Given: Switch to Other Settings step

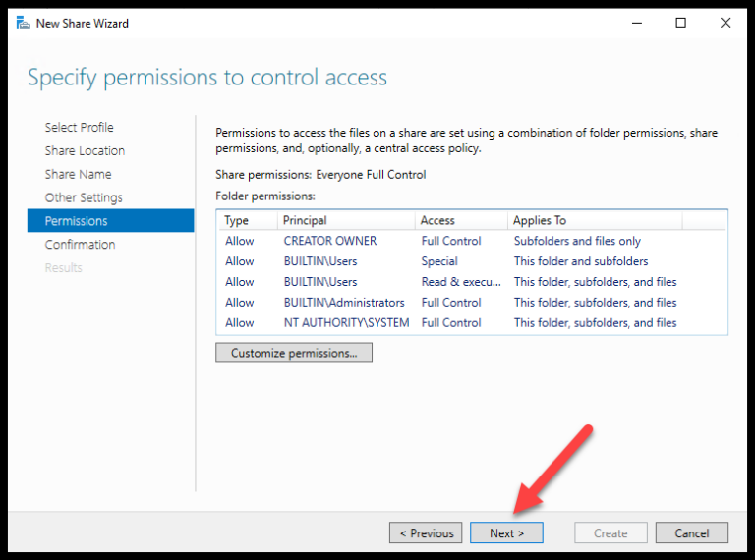Looking at the screenshot, I should pos(84,197).
